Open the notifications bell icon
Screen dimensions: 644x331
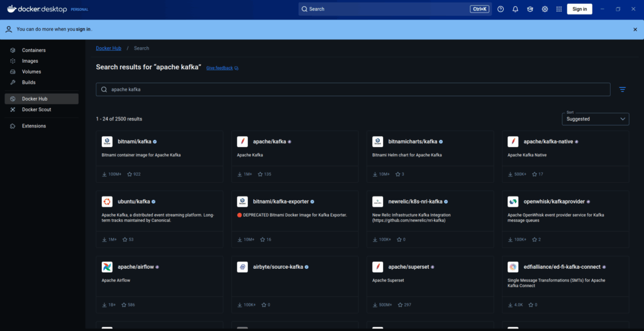point(515,9)
